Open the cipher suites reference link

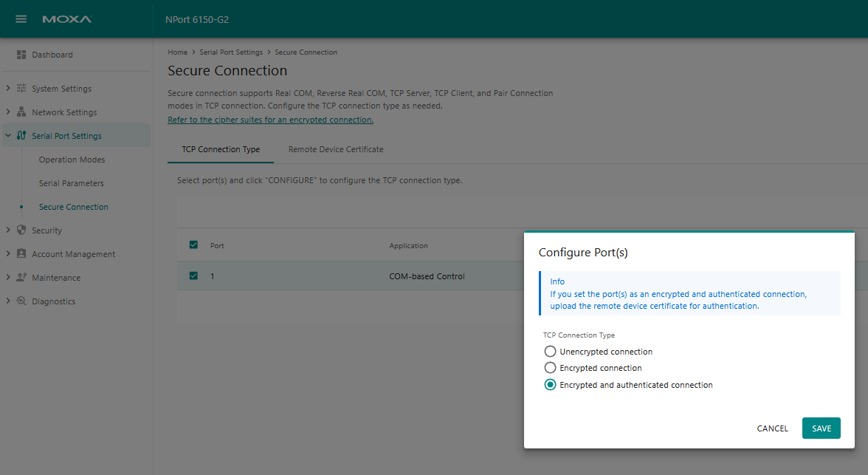pyautogui.click(x=270, y=120)
